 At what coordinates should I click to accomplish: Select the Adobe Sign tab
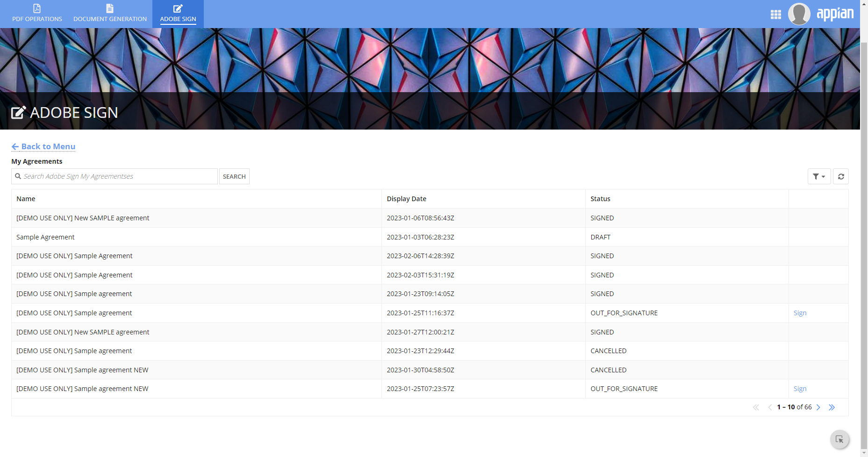(x=178, y=14)
